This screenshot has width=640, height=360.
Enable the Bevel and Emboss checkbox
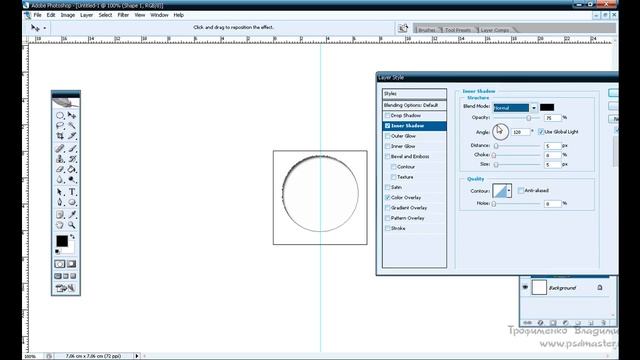(387, 156)
